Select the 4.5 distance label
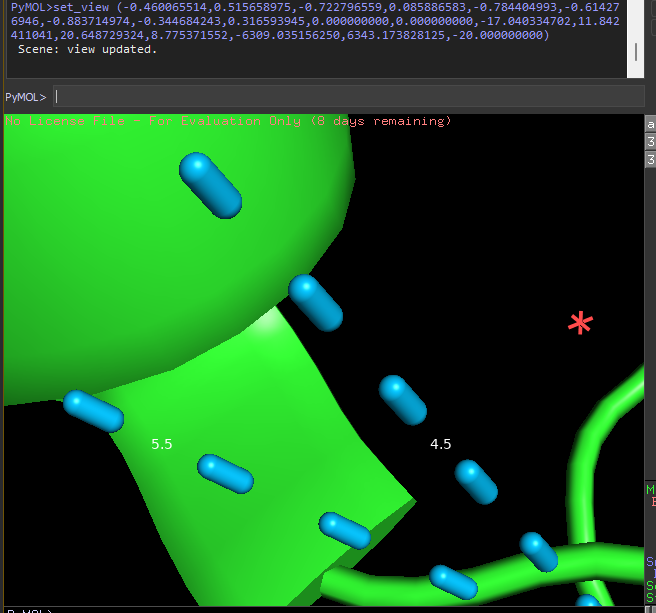This screenshot has width=656, height=613. (x=441, y=444)
